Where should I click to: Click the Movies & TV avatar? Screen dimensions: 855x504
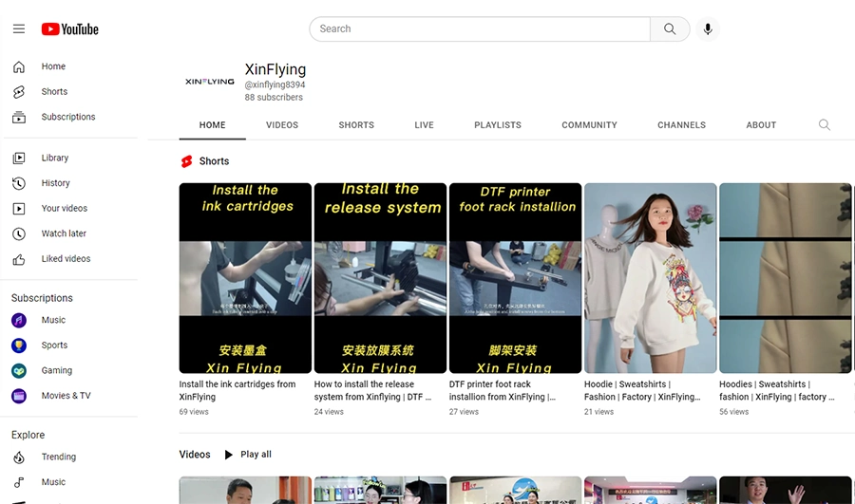19,396
